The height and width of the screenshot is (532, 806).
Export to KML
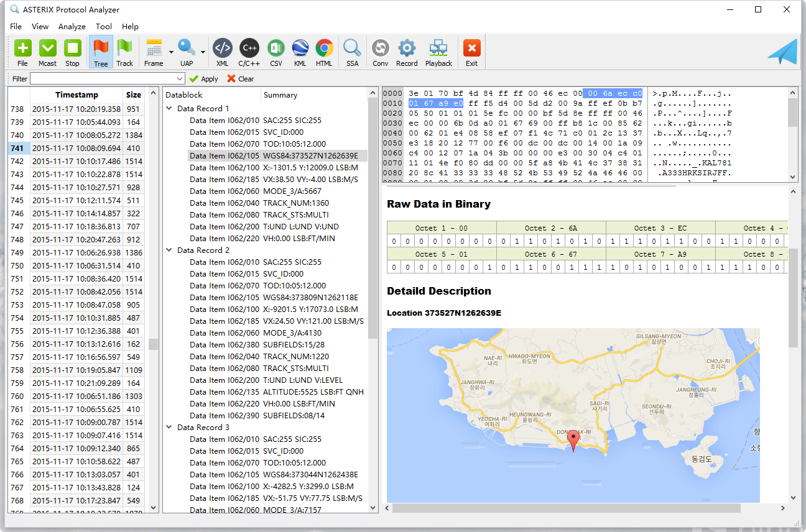point(300,53)
